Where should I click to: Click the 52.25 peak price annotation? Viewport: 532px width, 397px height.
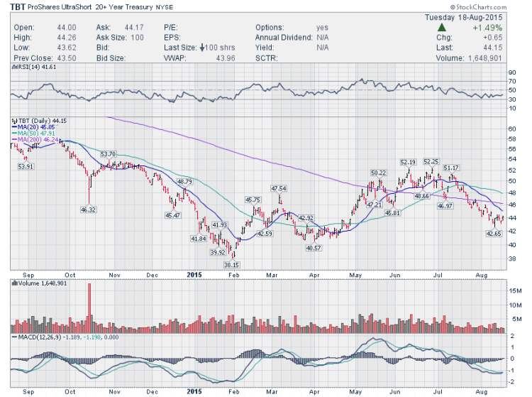click(431, 161)
